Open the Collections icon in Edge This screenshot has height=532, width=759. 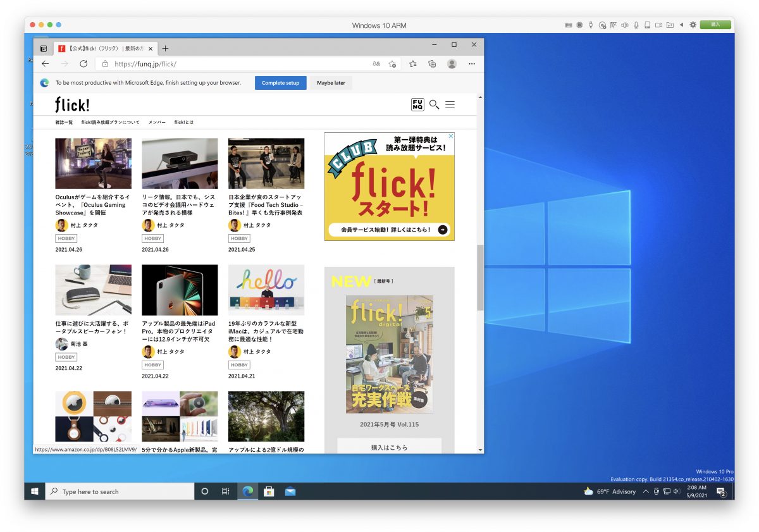(433, 64)
